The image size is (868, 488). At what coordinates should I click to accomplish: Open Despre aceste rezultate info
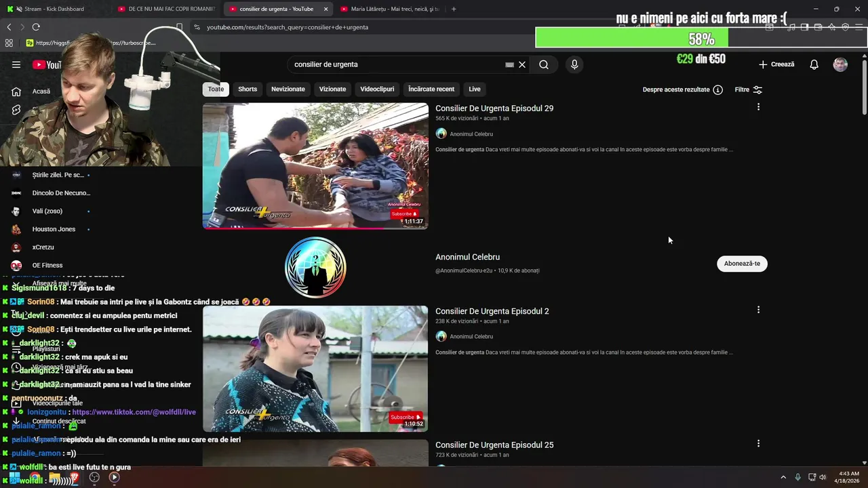682,89
